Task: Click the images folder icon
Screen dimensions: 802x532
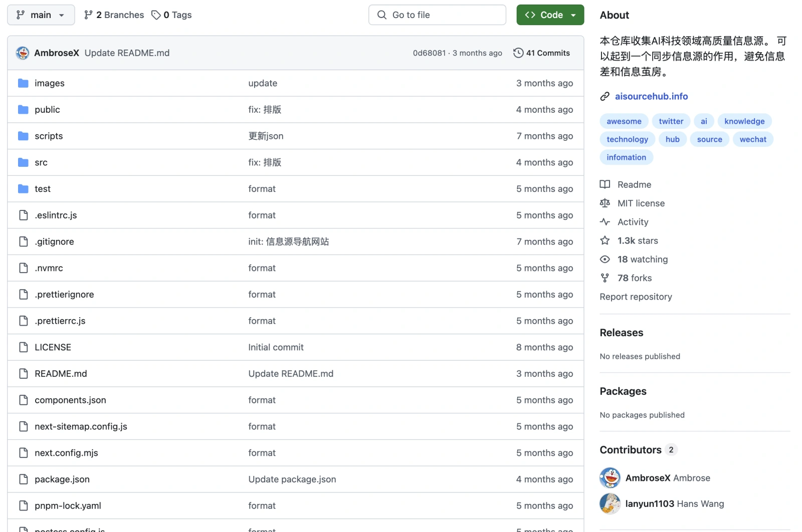Action: (23, 83)
